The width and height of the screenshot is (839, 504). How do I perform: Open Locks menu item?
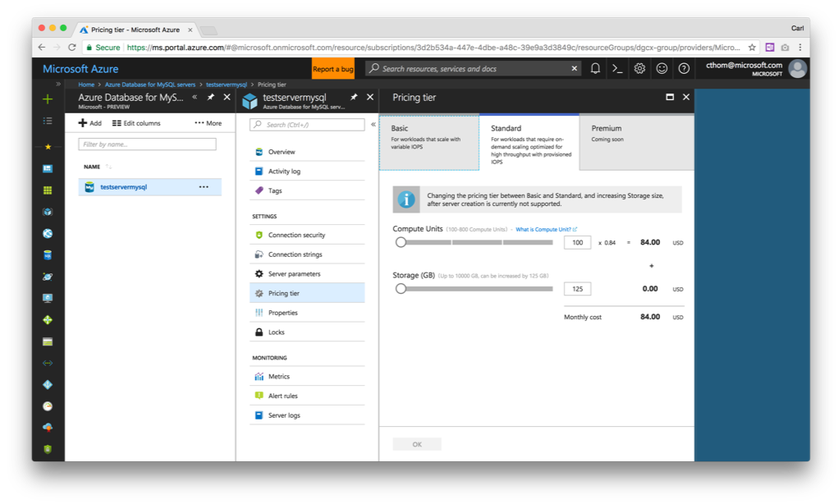point(307,332)
